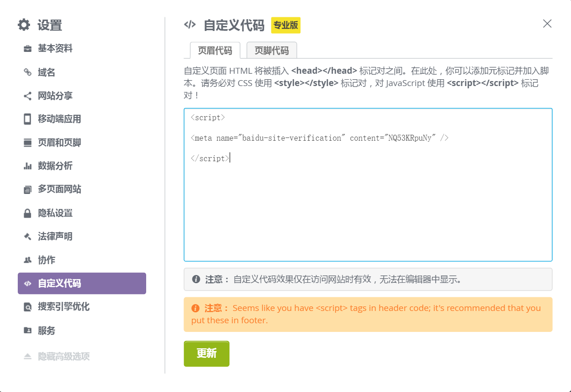Select the share icon next to 网站分享
This screenshot has height=392, width=571.
point(27,96)
